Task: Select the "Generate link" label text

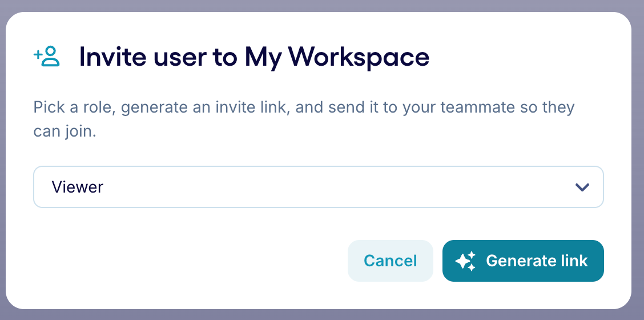Action: click(537, 261)
